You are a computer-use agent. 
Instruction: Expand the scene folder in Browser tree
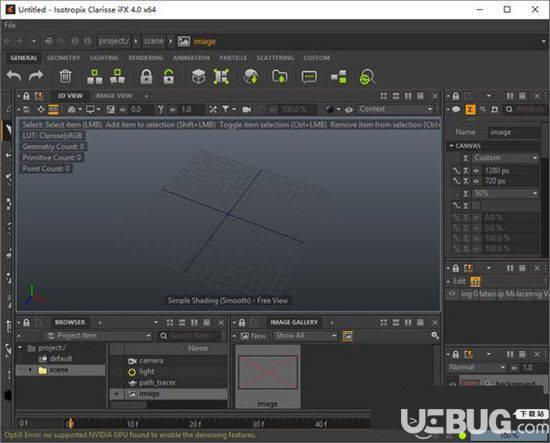coord(30,370)
